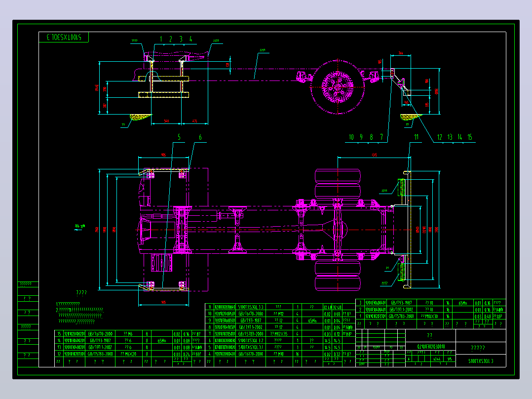Click the rear wheel in the side elevation view
The image size is (532, 399).
point(338,87)
